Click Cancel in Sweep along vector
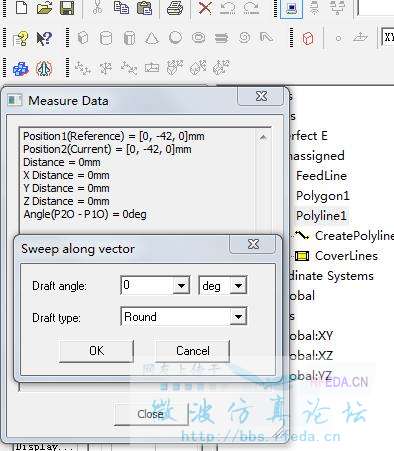Image resolution: width=394 pixels, height=451 pixels. (193, 351)
